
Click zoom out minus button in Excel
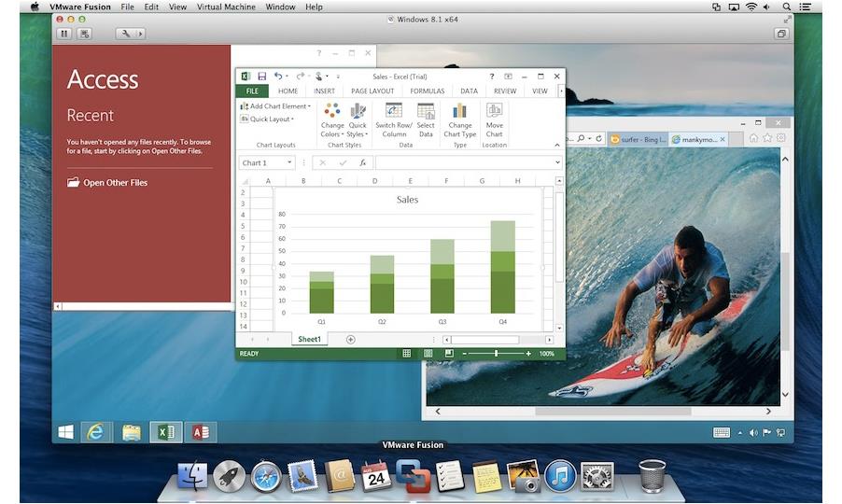[465, 353]
